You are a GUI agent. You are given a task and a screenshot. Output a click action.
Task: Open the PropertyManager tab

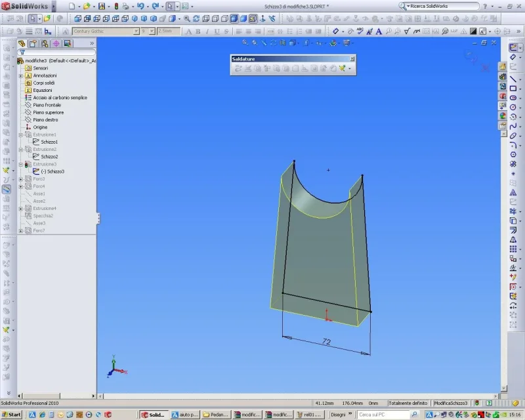(x=33, y=43)
